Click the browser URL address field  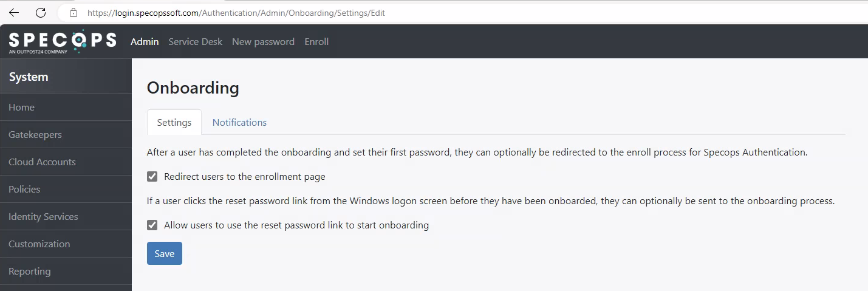[462, 13]
